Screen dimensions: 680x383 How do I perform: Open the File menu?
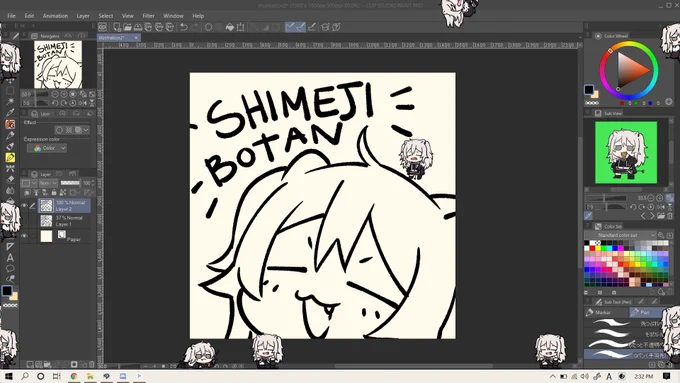coord(11,16)
